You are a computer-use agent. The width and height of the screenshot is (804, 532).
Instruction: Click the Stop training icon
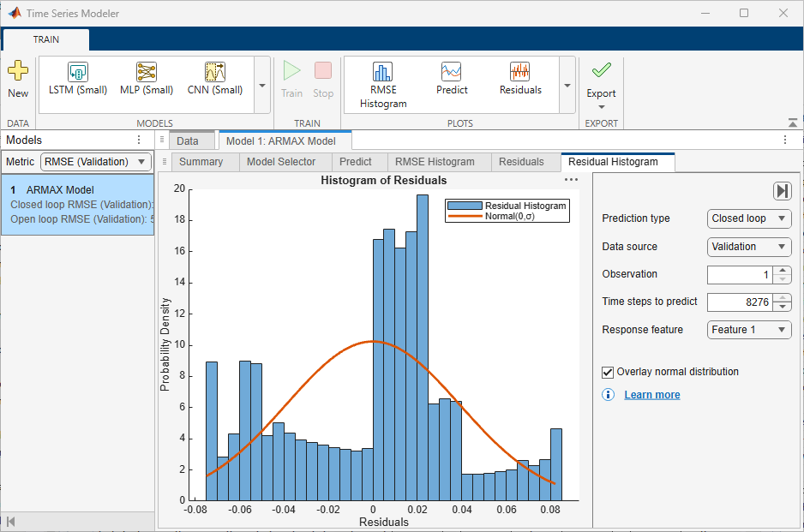pyautogui.click(x=323, y=71)
